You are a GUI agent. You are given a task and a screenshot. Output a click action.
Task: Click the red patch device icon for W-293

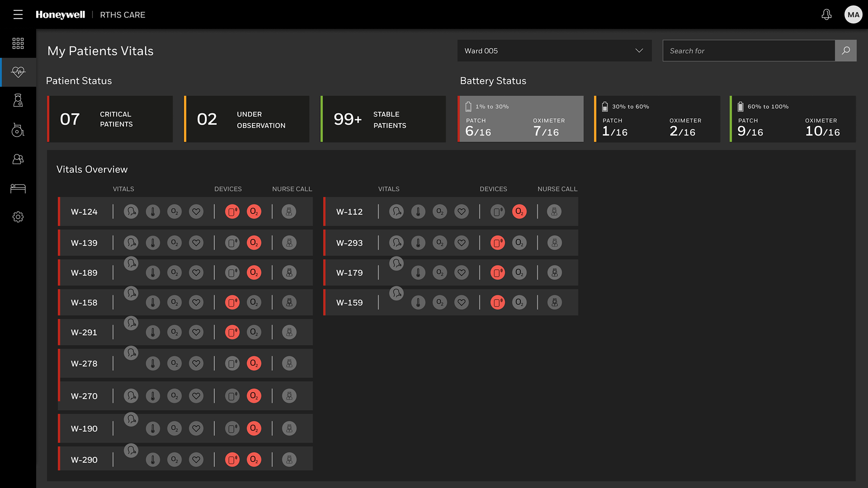(498, 243)
